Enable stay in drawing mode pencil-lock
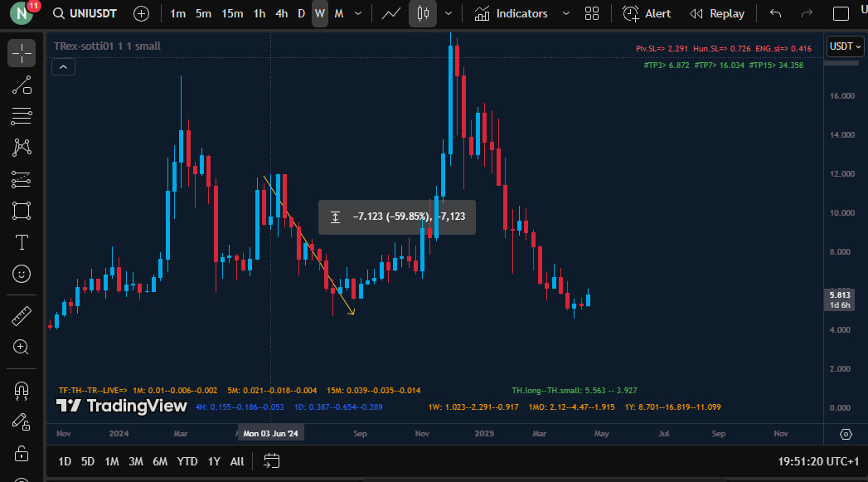Viewport: 868px width, 482px height. [22, 421]
